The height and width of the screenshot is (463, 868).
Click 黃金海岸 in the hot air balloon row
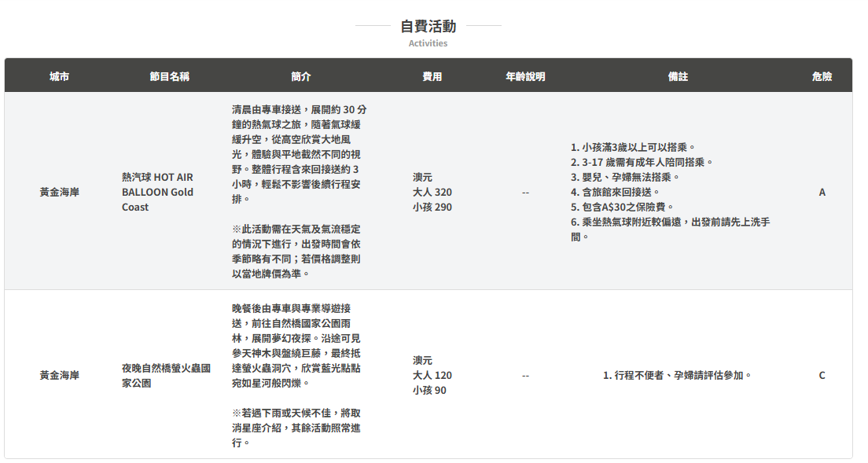pos(59,192)
